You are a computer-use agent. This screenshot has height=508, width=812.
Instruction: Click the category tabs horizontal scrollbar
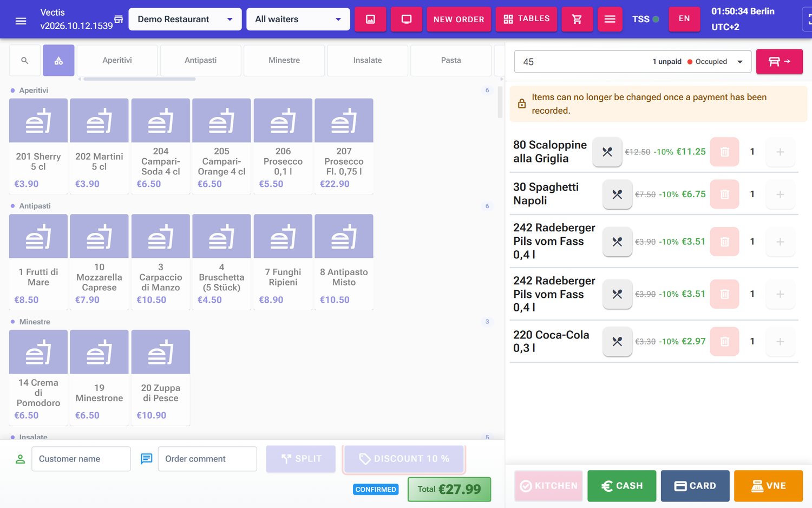(140, 79)
